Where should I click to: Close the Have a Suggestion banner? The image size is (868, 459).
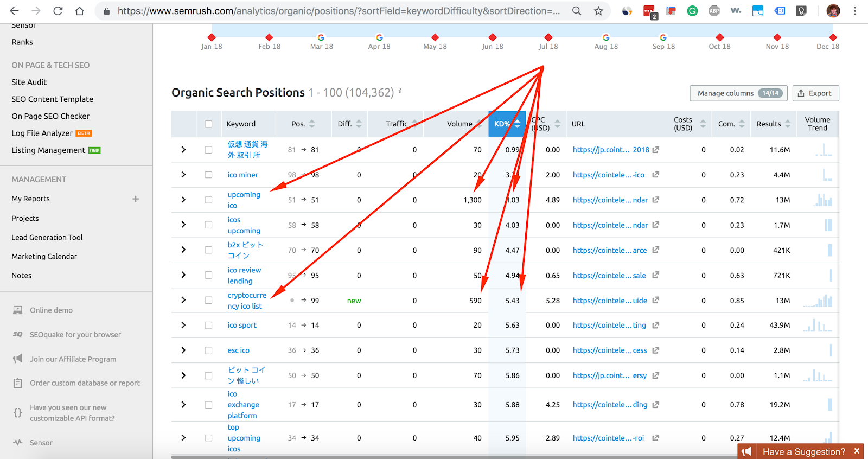[x=857, y=451]
